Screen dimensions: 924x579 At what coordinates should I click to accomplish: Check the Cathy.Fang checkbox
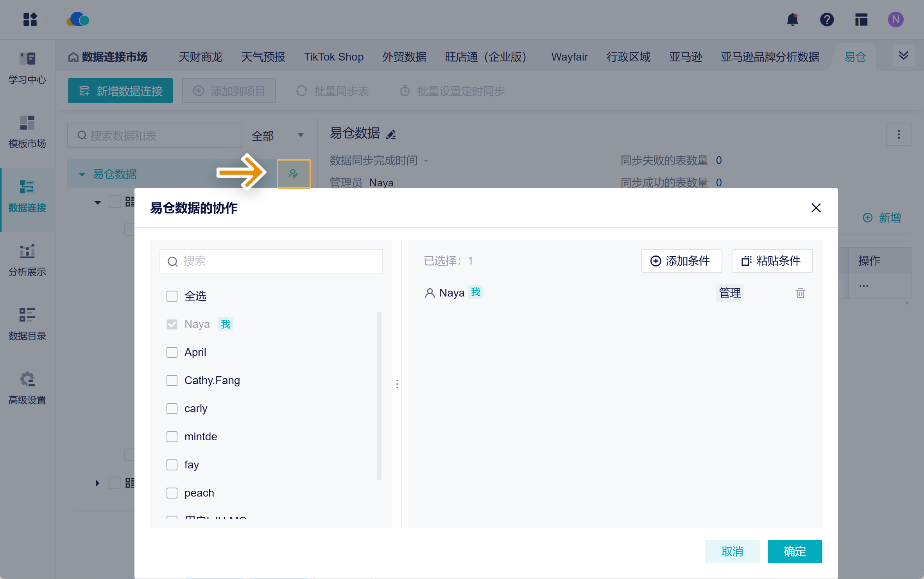click(172, 380)
